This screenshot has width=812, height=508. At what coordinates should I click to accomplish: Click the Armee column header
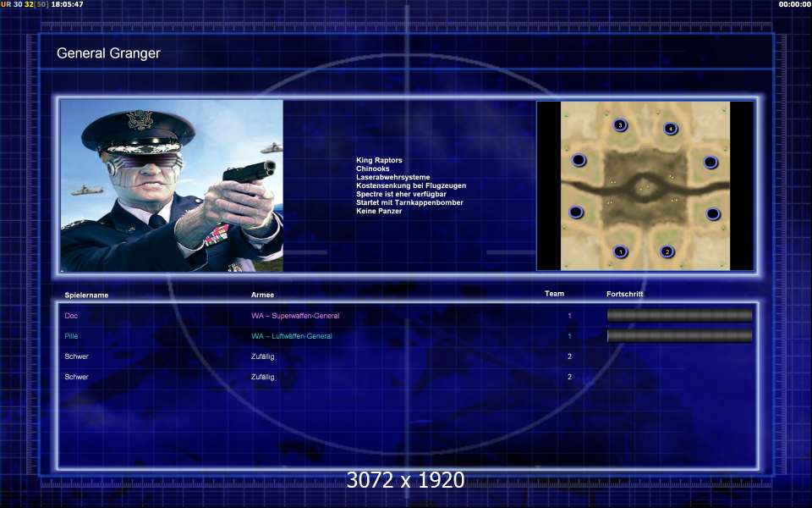pyautogui.click(x=262, y=295)
